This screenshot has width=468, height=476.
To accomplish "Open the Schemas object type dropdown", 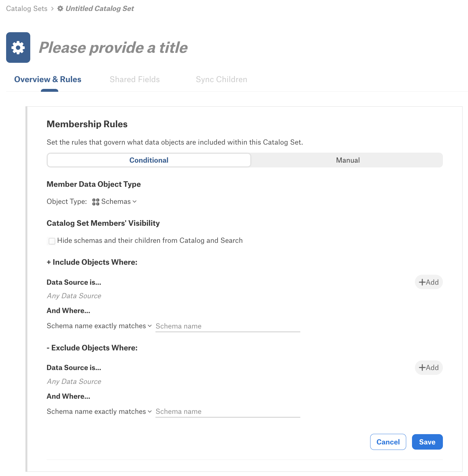I will (x=114, y=202).
